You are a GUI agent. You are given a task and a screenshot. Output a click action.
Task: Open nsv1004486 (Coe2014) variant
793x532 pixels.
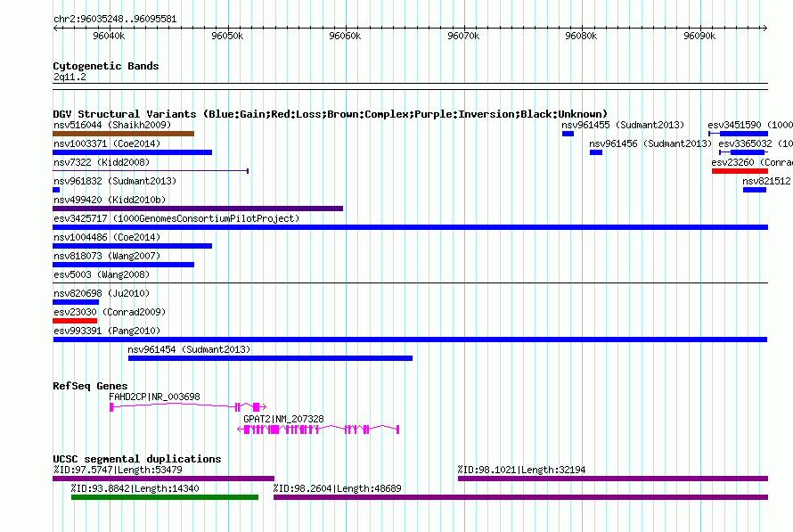[x=107, y=237]
